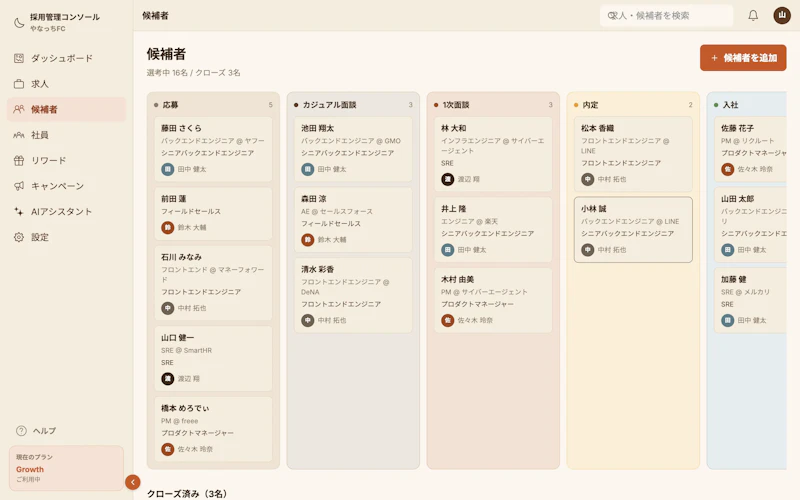Open candidate card 藤田 さくら
Image resolution: width=800 pixels, height=500 pixels.
pyautogui.click(x=213, y=149)
